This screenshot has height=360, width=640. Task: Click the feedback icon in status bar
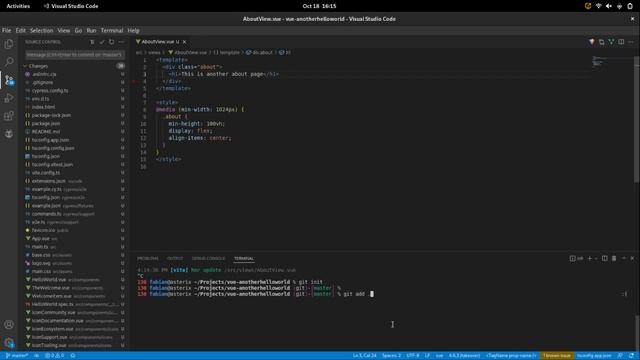pyautogui.click(x=620, y=356)
